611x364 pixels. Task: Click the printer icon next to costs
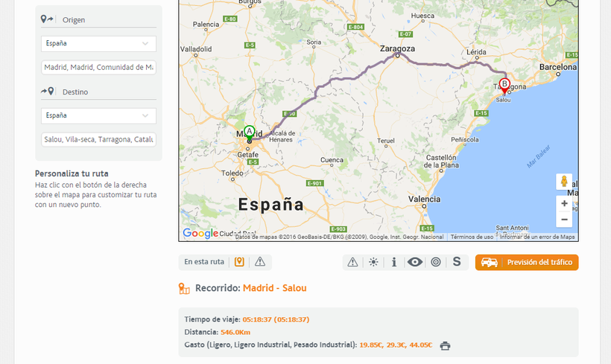click(445, 345)
